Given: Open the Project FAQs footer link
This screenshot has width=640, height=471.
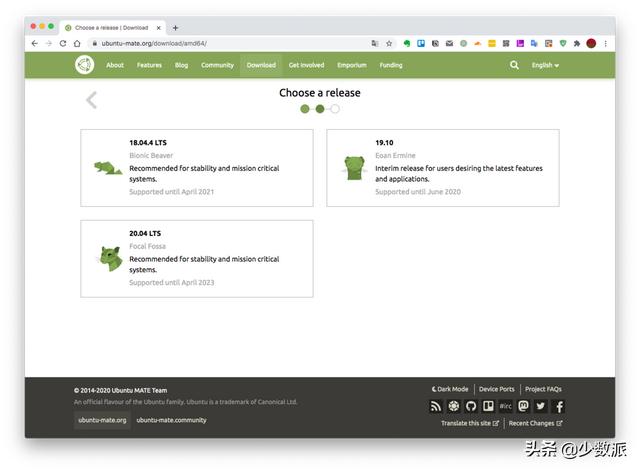Looking at the screenshot, I should (543, 389).
